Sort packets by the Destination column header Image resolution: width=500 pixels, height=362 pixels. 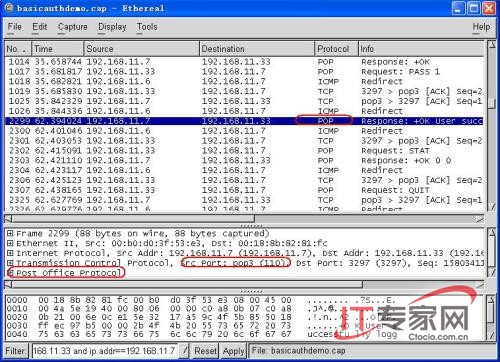point(257,49)
